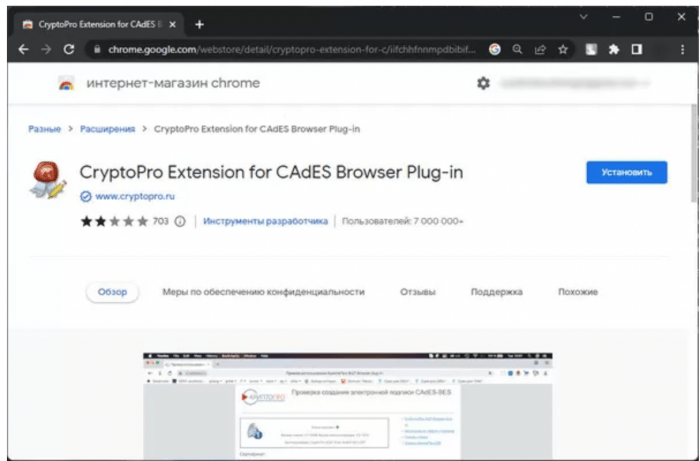
Task: Open Google Translate icon in address bar
Action: [x=495, y=50]
